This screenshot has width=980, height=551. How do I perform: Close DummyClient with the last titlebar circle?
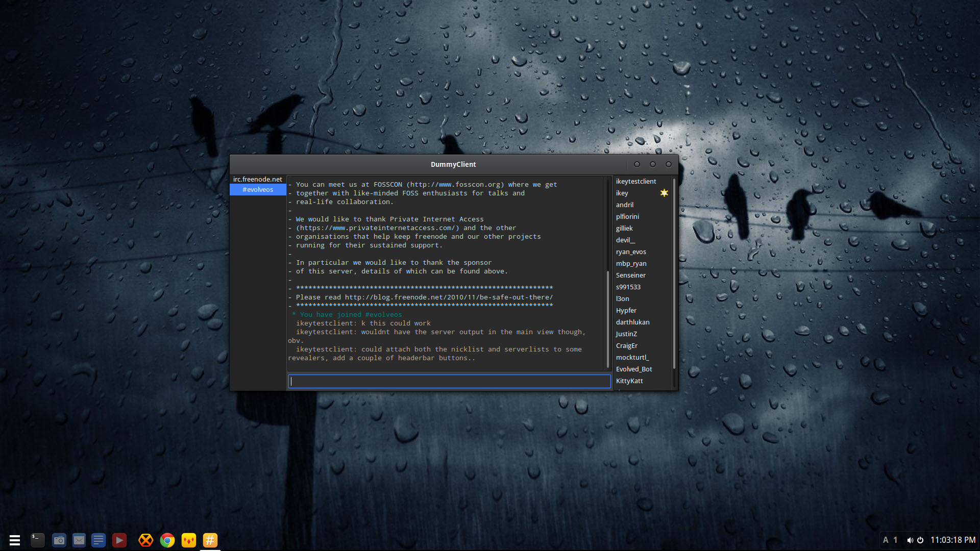click(x=669, y=164)
